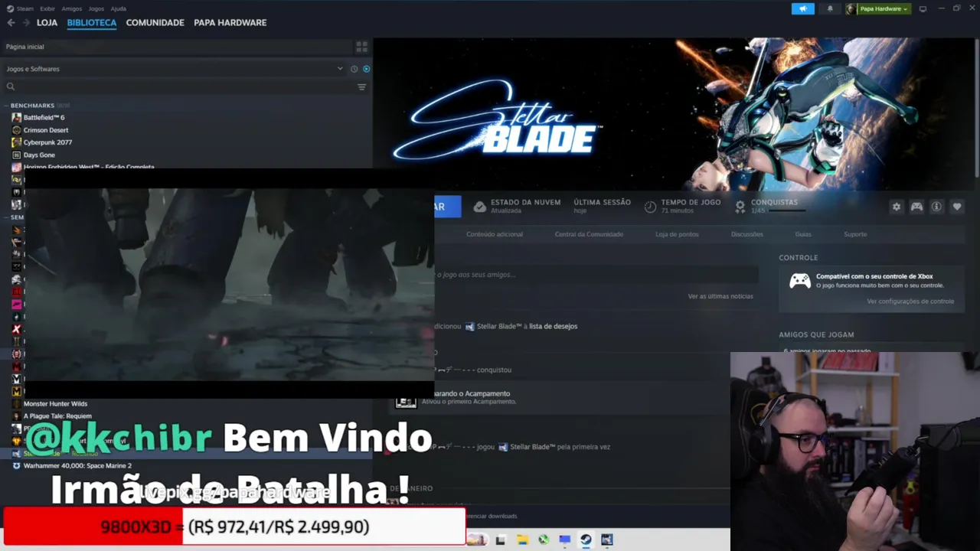This screenshot has height=551, width=980.
Task: Go forward with the right arrow
Action: 26,23
